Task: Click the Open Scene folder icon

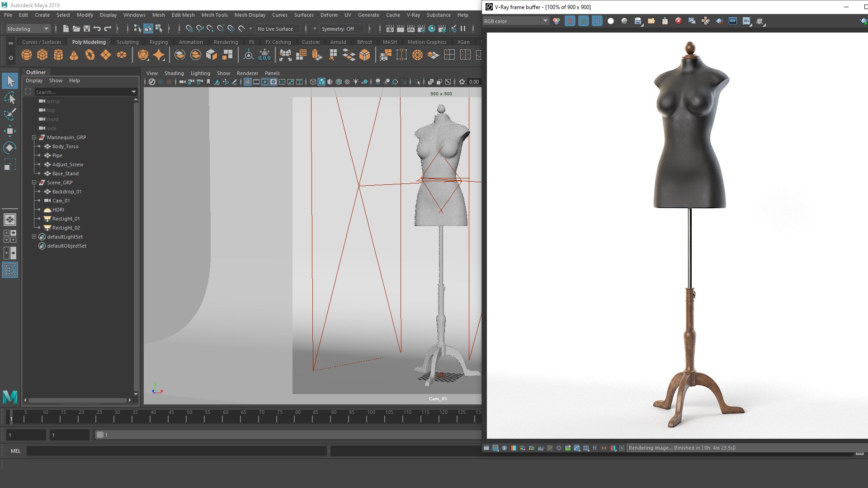Action: pyautogui.click(x=76, y=28)
